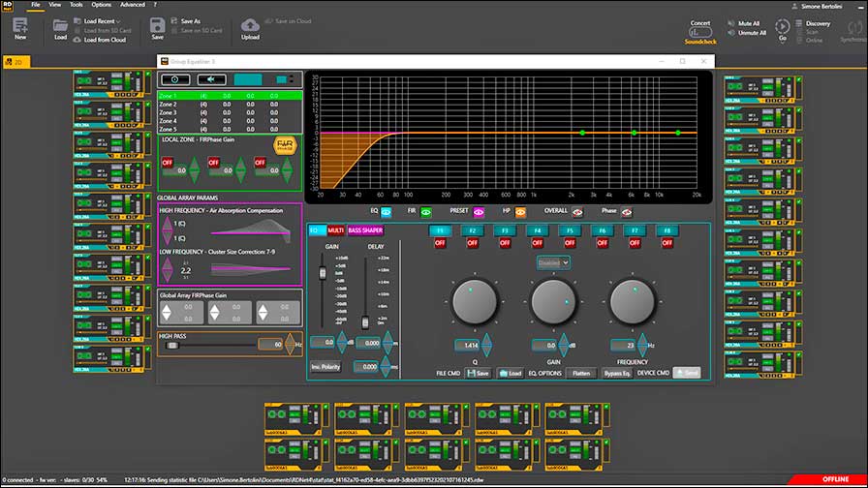
Task: Click the Bypass Eq. button
Action: pyautogui.click(x=617, y=374)
